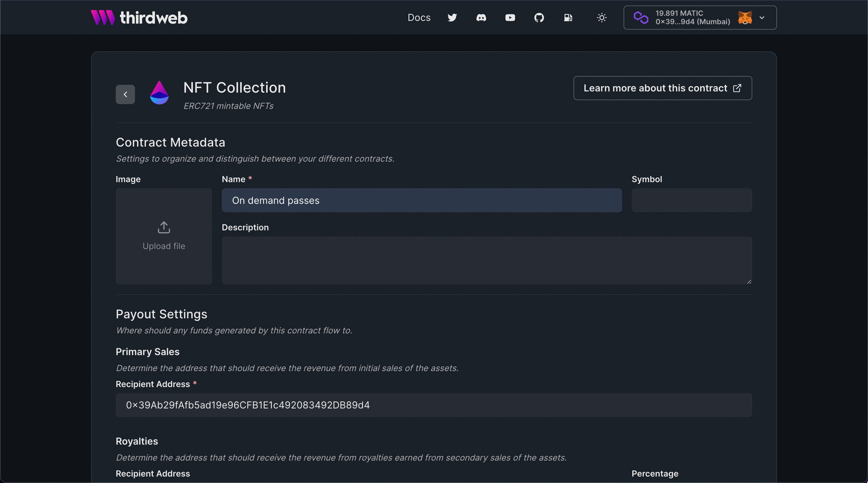Click the gas price estimator icon
This screenshot has width=868, height=483.
(x=568, y=17)
